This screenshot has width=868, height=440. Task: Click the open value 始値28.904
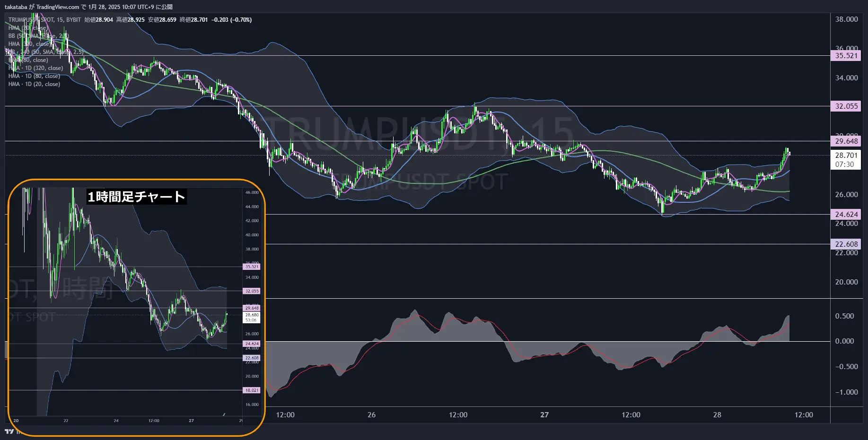(x=98, y=20)
